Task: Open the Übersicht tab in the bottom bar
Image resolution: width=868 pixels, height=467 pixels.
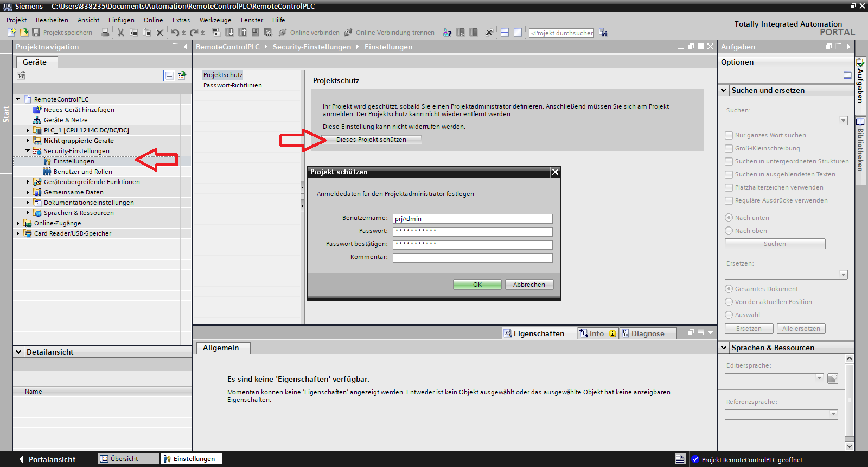Action: click(129, 459)
